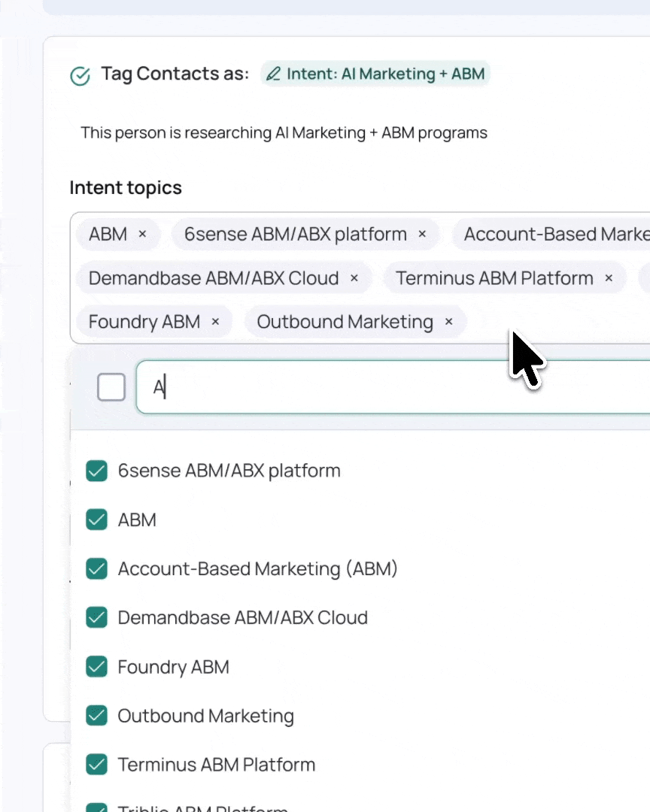The width and height of the screenshot is (650, 812).
Task: Remove the Outbound Marketing chip
Action: point(449,322)
